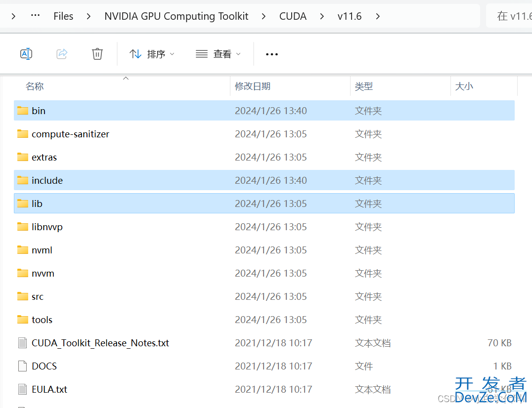The image size is (532, 408).
Task: Click the CUDA_Toolkit_Release_Notes.txt file icon
Action: [x=22, y=343]
